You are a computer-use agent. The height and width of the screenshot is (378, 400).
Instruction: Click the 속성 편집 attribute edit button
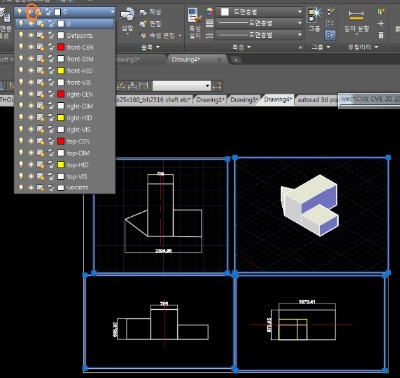(x=161, y=36)
